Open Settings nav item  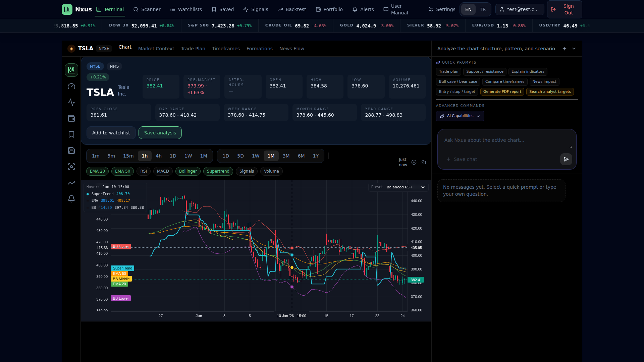[x=442, y=9]
